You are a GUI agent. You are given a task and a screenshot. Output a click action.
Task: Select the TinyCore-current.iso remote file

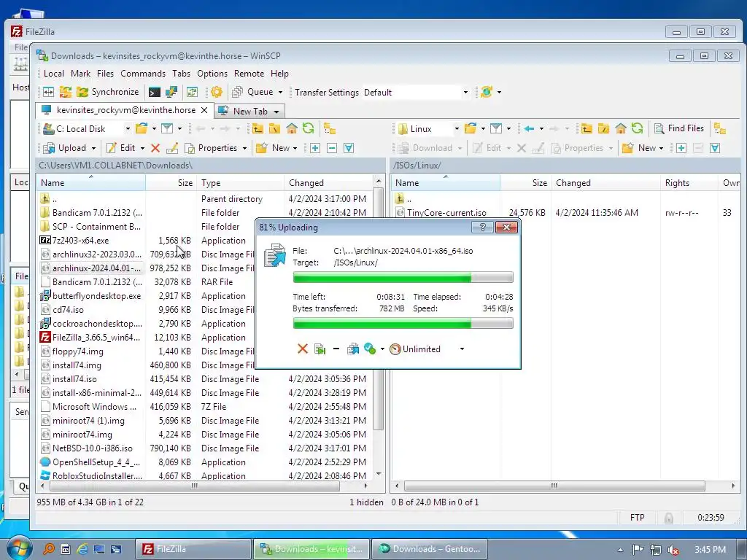[441, 213]
